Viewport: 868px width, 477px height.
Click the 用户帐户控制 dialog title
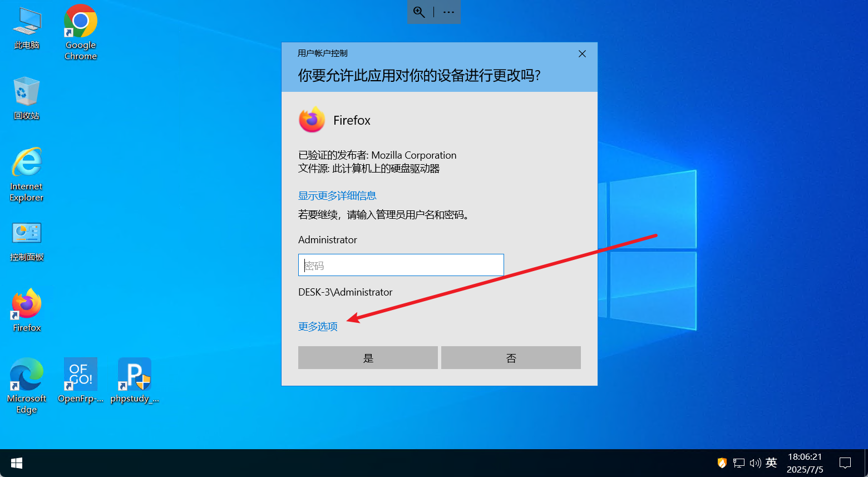click(x=323, y=53)
